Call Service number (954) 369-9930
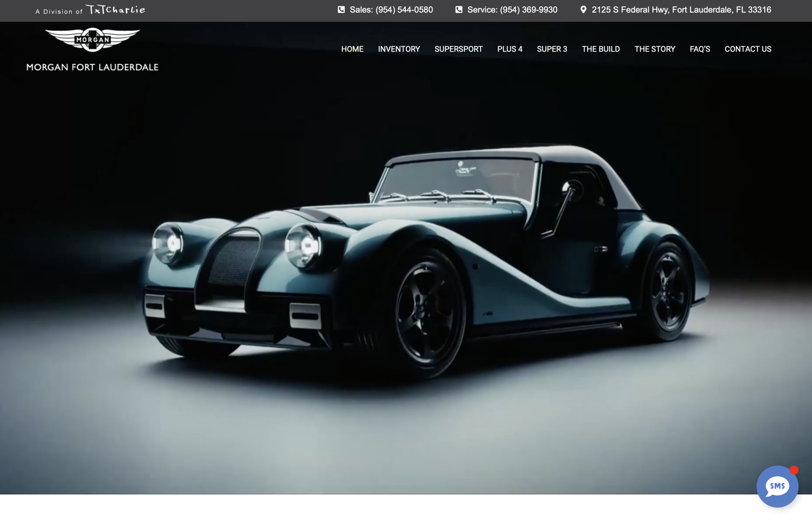This screenshot has height=521, width=812. point(512,10)
